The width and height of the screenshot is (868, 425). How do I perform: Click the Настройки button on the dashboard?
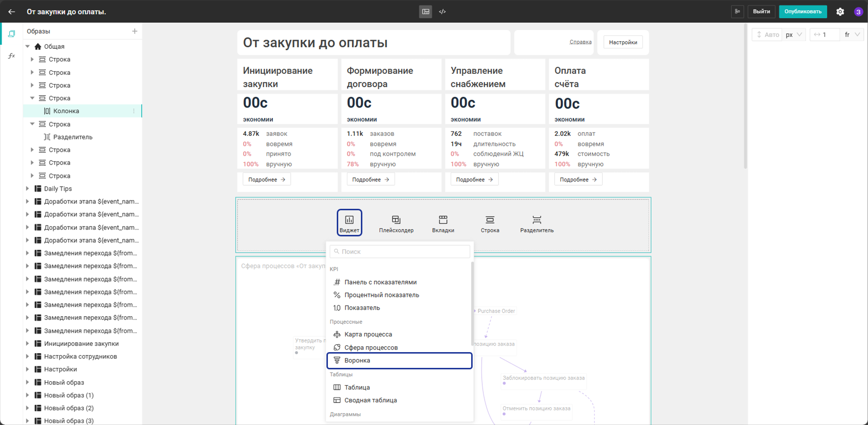[623, 42]
